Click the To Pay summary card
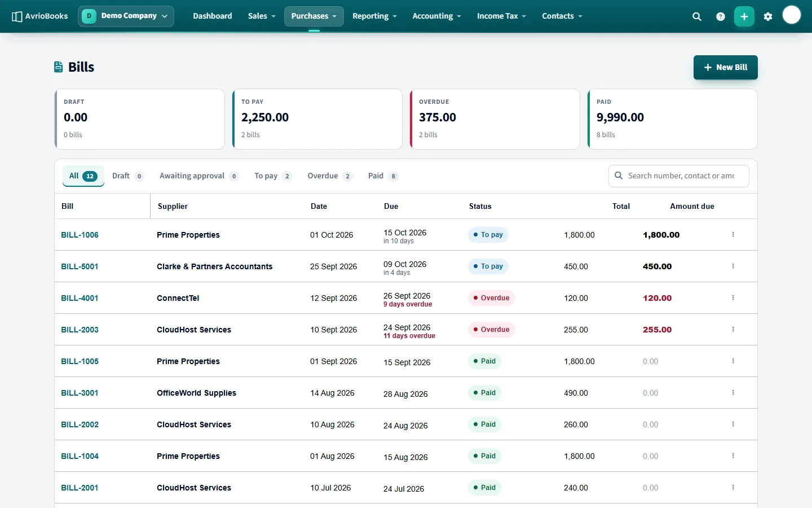Image resolution: width=812 pixels, height=508 pixels. 317,119
